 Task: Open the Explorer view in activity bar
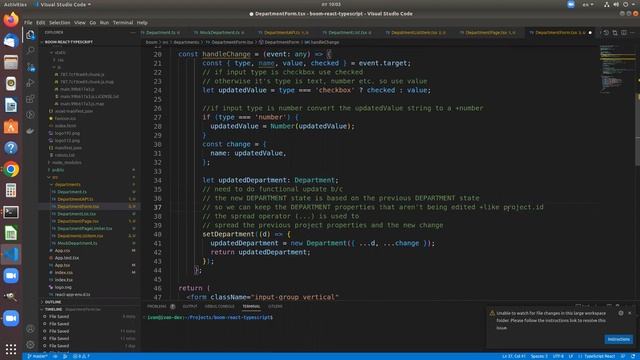30,35
